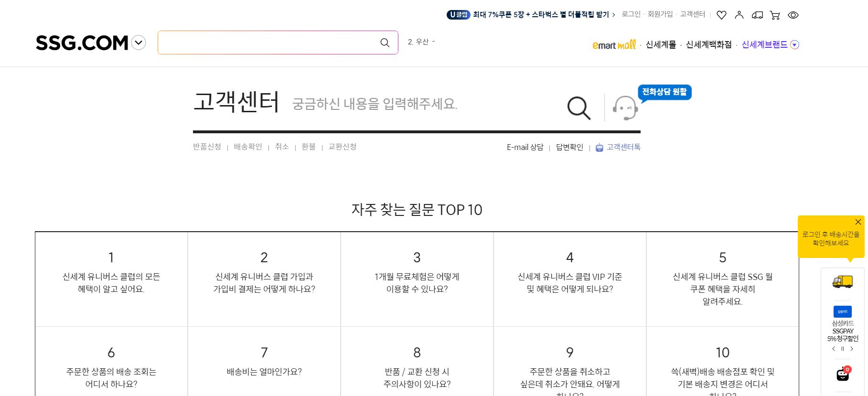Click the yellow delivery truck sidebar icon
The height and width of the screenshot is (396, 868).
pyautogui.click(x=843, y=282)
